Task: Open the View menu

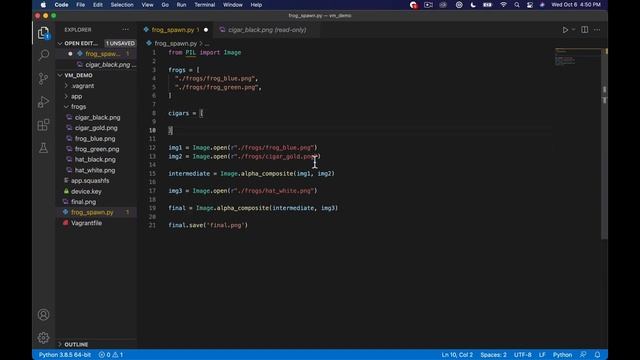Action: point(147,5)
